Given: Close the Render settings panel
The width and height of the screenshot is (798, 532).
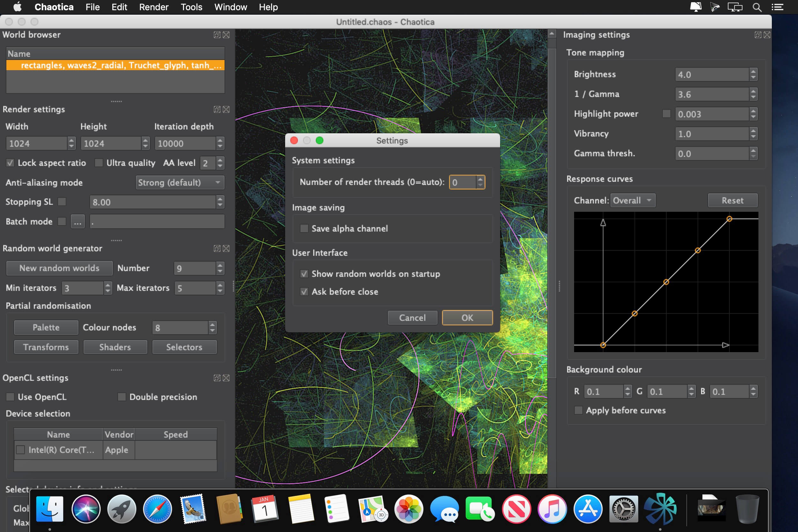Looking at the screenshot, I should (x=226, y=109).
